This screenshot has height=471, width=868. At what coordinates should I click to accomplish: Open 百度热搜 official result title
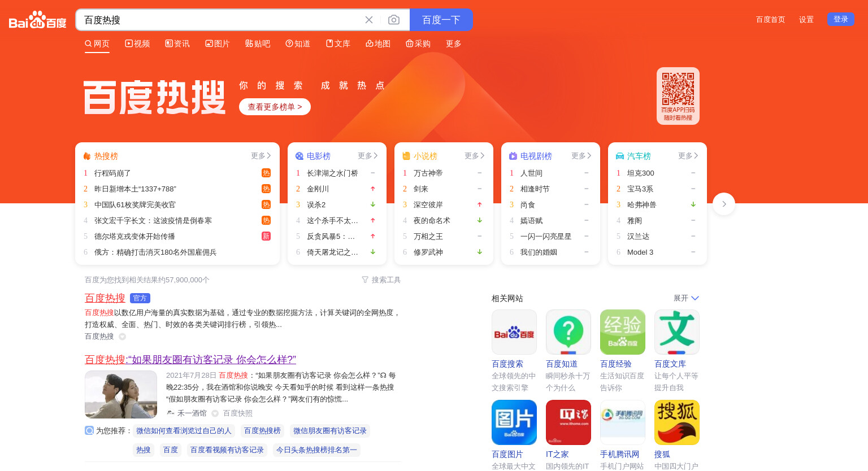click(105, 298)
